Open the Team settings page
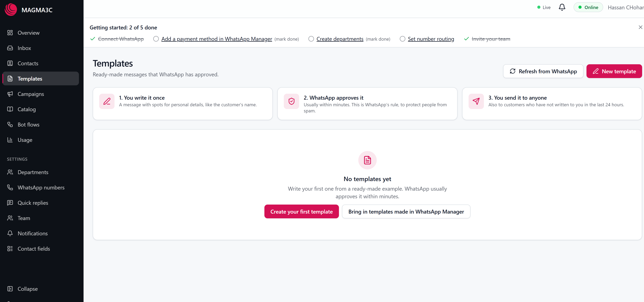The width and height of the screenshot is (644, 302). tap(40, 218)
